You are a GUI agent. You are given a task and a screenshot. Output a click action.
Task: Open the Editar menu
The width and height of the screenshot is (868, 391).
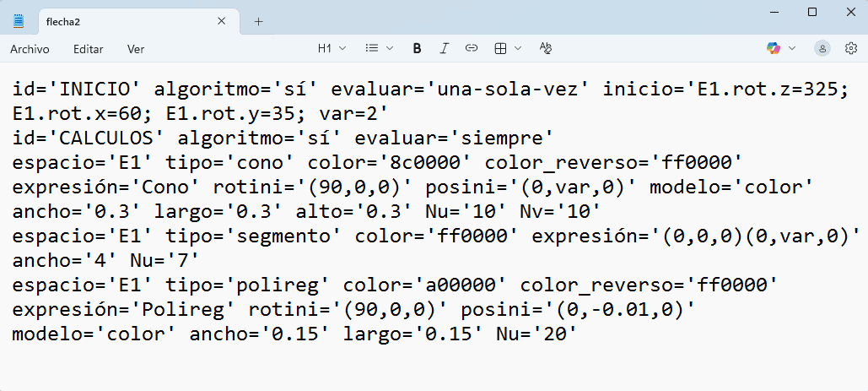[89, 49]
